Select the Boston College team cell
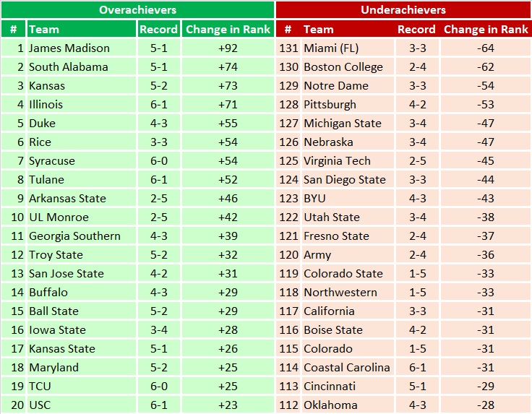This screenshot has height=414, width=532. coord(348,66)
